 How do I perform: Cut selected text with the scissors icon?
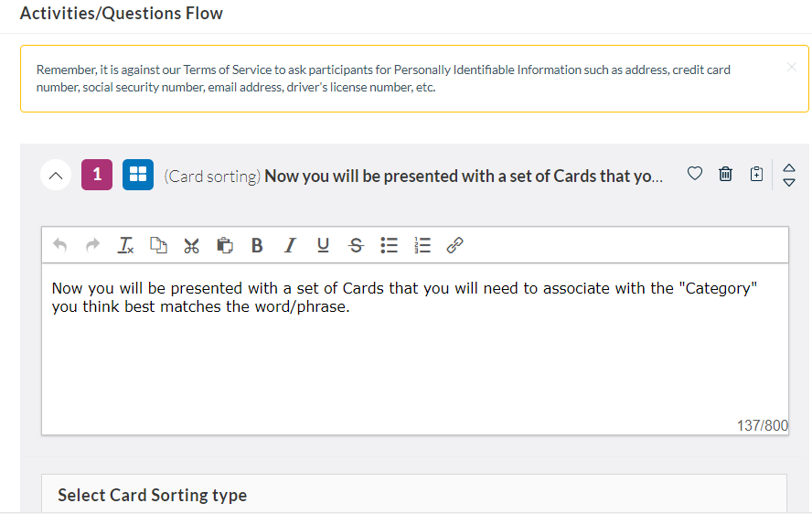click(x=191, y=245)
